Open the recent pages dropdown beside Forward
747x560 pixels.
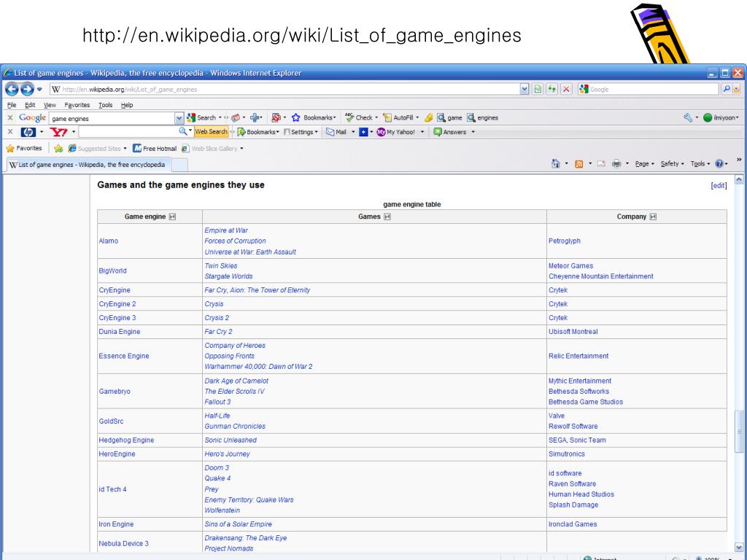(39, 90)
